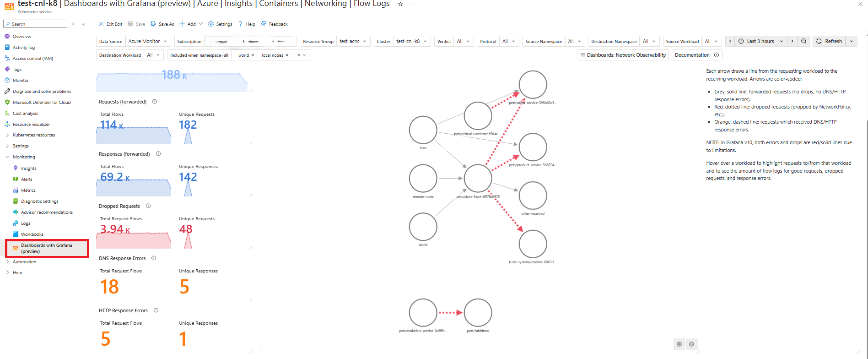Image resolution: width=868 pixels, height=359 pixels.
Task: Click info icon next to HTTP Response Errors
Action: (156, 310)
